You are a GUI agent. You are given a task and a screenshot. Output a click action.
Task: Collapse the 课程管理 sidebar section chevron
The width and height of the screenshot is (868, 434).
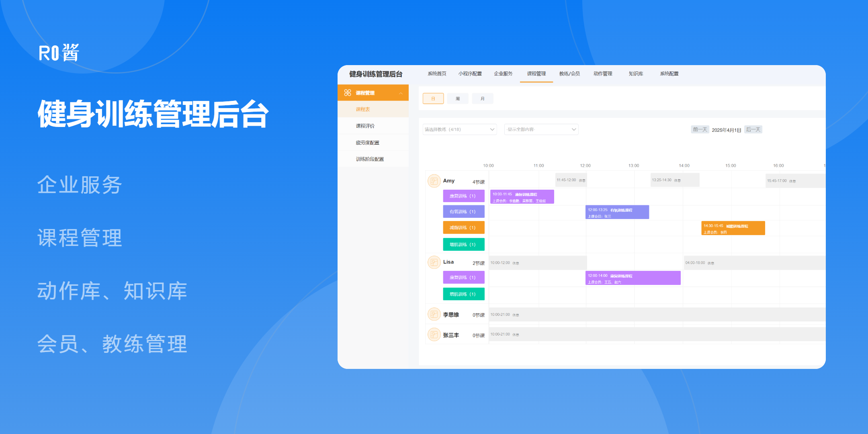(401, 93)
